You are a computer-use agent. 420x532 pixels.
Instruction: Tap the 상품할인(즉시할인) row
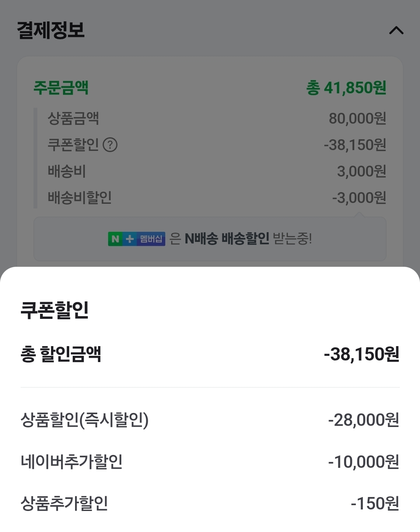click(210, 420)
